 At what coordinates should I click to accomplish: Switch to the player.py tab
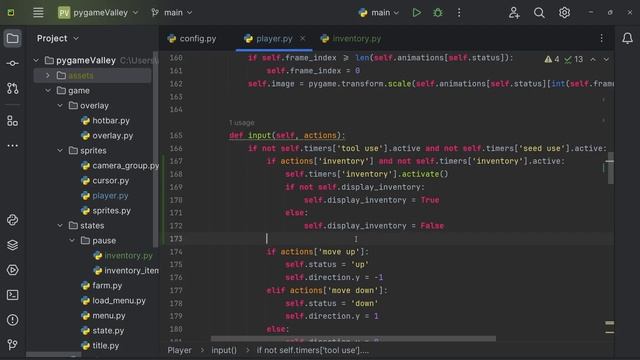(274, 38)
